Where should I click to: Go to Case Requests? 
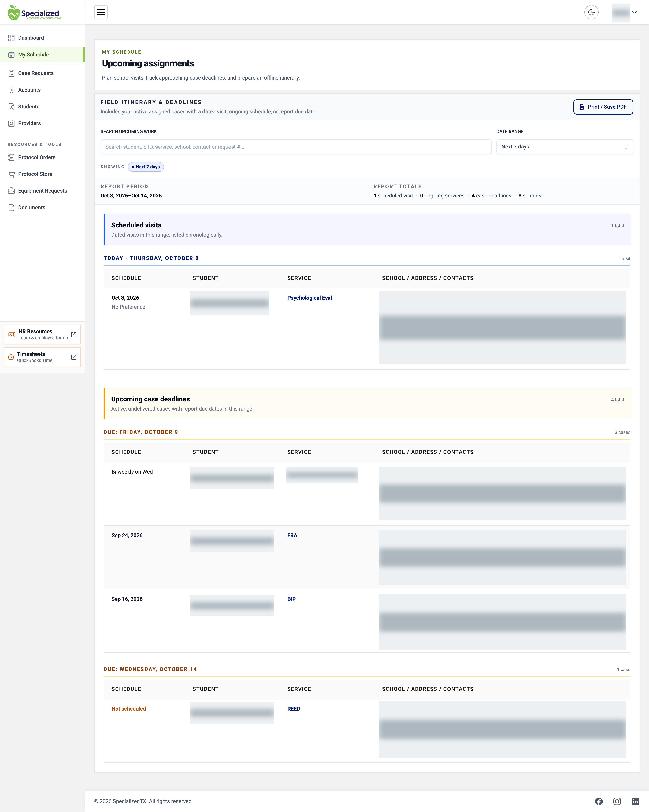(x=42, y=73)
